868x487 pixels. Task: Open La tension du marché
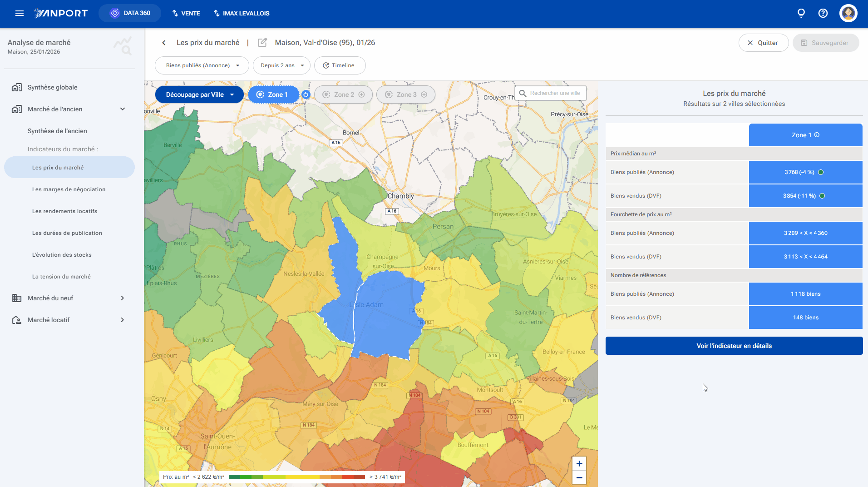(61, 277)
